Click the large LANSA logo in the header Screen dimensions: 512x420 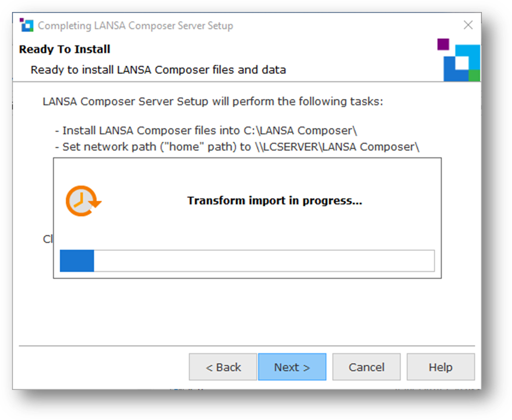pos(459,61)
